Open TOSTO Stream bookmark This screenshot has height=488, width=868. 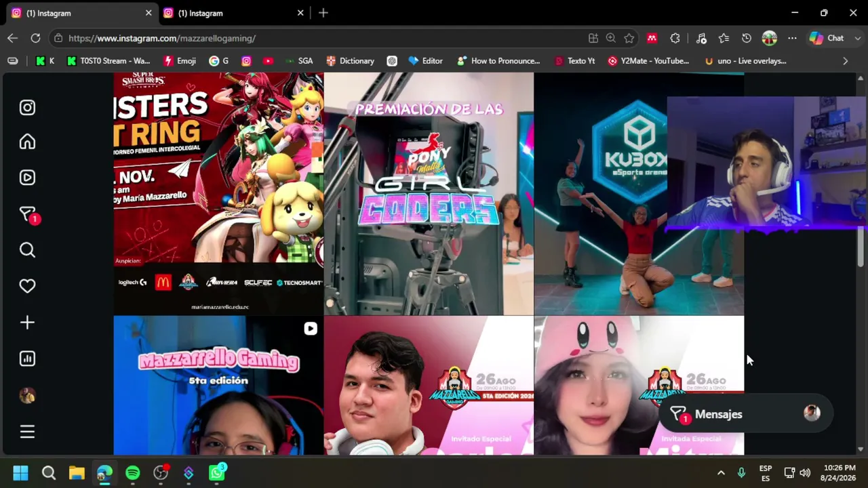[x=108, y=61]
